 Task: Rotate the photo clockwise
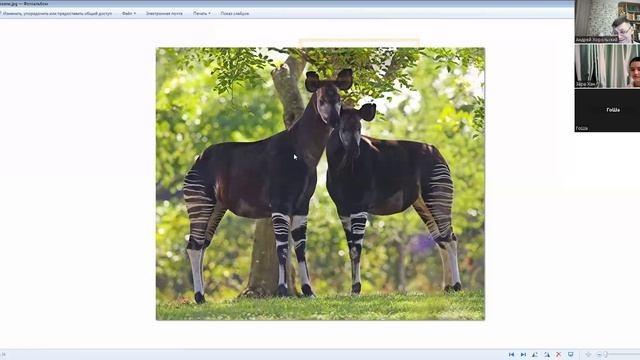pyautogui.click(x=547, y=355)
